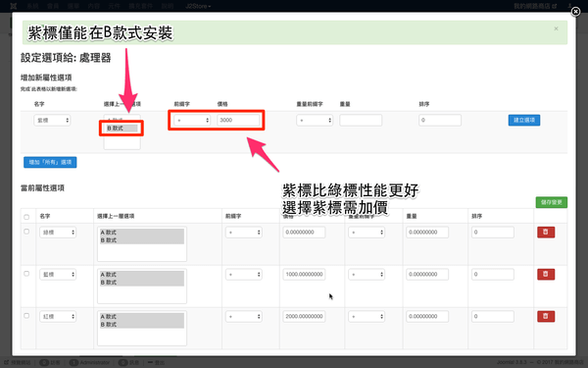Click the price field showing 1000.00000000
Viewport: 588px width, 368px height.
click(x=304, y=274)
